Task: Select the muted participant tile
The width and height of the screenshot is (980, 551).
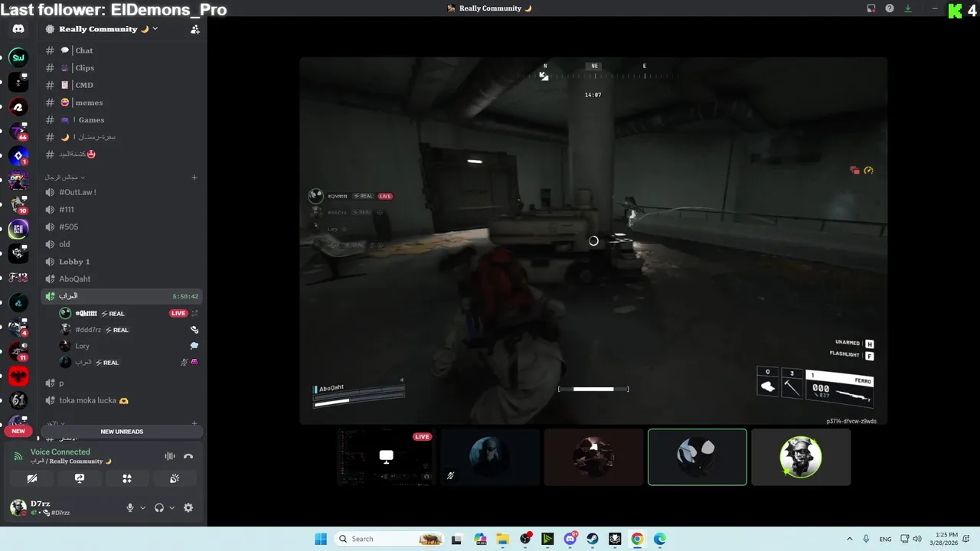Action: point(490,457)
